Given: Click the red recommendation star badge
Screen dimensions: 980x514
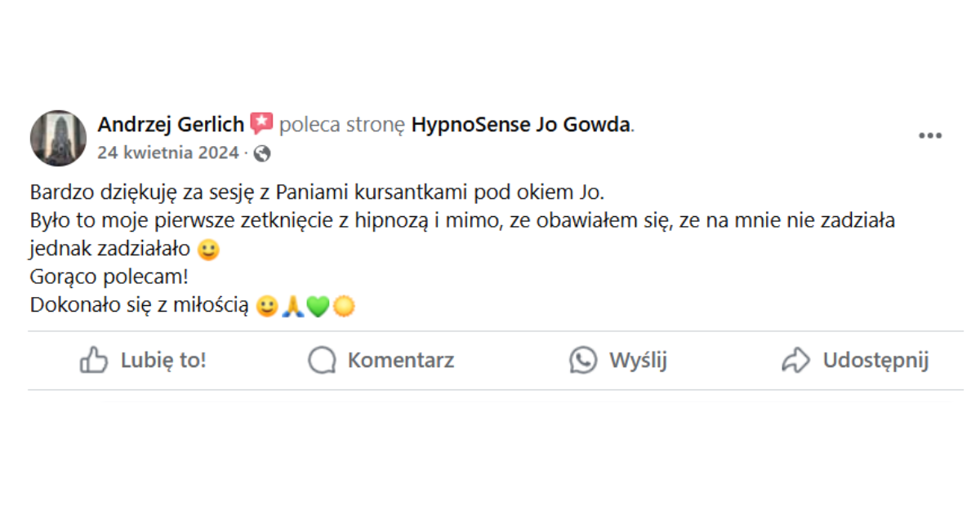Looking at the screenshot, I should click(x=261, y=124).
